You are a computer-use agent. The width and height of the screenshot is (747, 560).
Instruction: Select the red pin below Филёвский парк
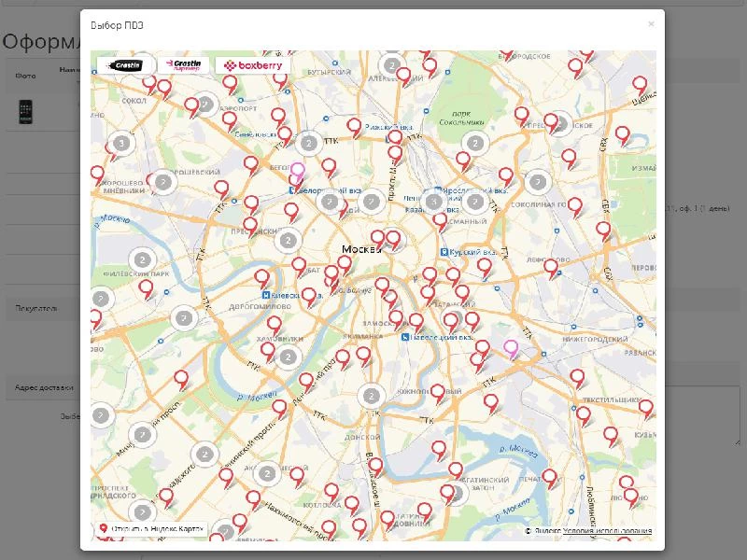pos(146,289)
